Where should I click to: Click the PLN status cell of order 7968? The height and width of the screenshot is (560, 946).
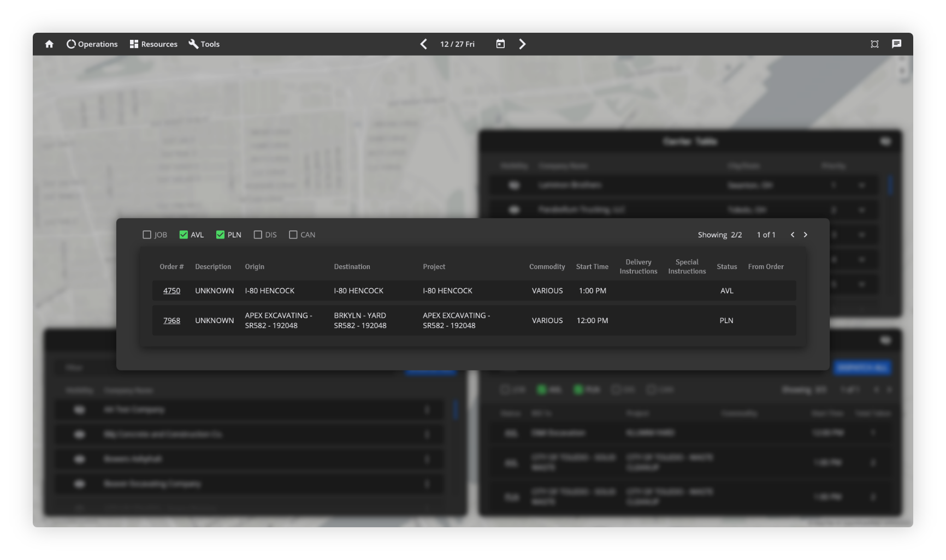(726, 320)
